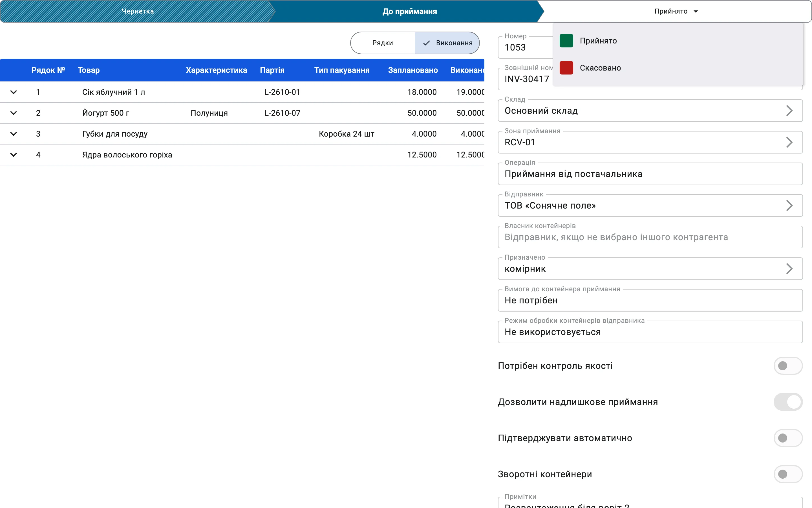
Task: Click batch cell L-2610-01
Action: point(282,92)
